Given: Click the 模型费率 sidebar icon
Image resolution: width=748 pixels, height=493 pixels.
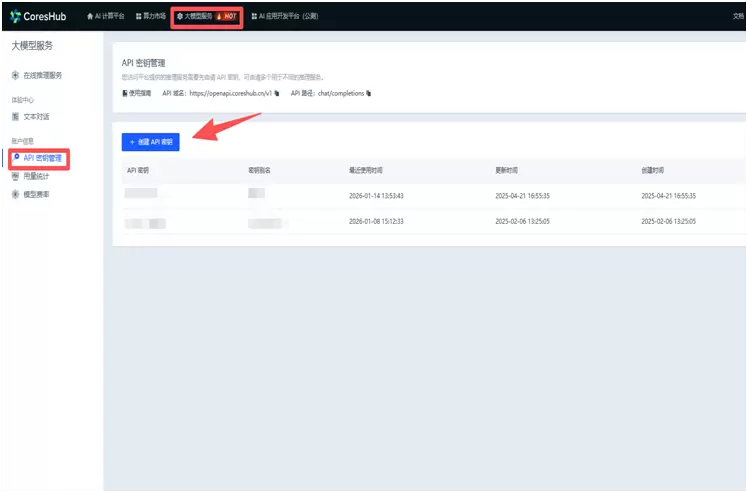Looking at the screenshot, I should point(15,194).
